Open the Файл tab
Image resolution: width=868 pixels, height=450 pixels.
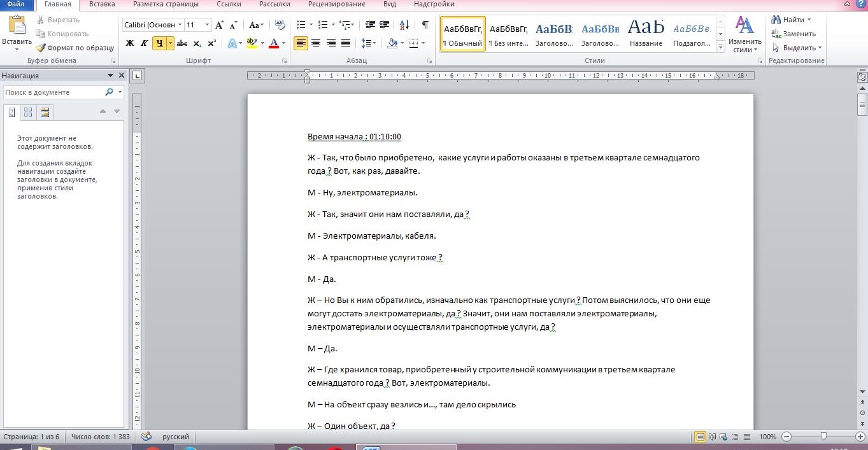click(x=15, y=4)
